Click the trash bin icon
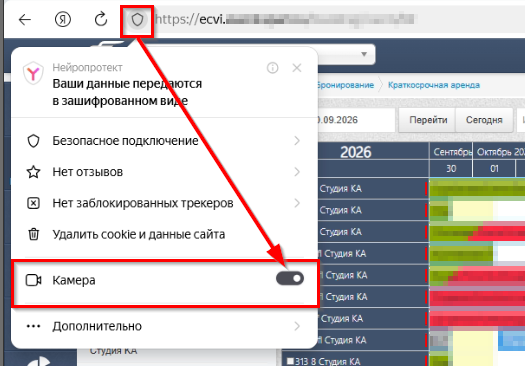The image size is (525, 366). (33, 234)
